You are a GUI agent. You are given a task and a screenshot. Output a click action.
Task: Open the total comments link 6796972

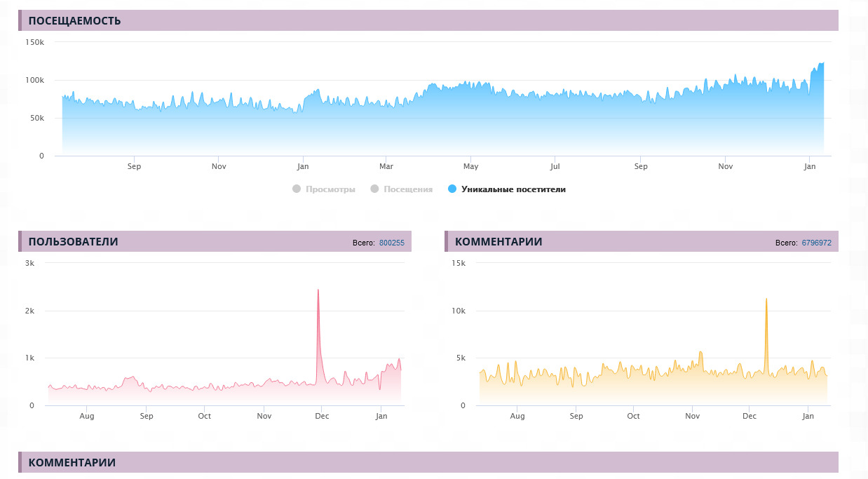pyautogui.click(x=816, y=243)
